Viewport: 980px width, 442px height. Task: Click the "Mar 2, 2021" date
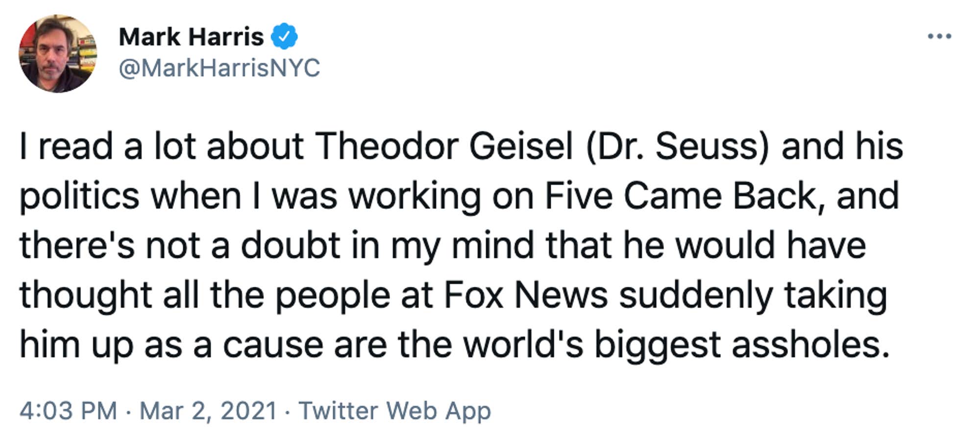click(208, 410)
